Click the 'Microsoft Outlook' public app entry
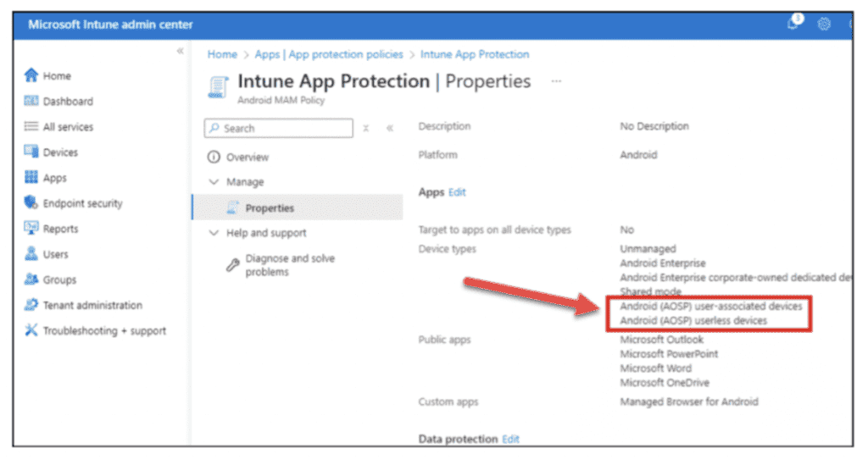Image resolution: width=868 pixels, height=465 pixels. [661, 340]
